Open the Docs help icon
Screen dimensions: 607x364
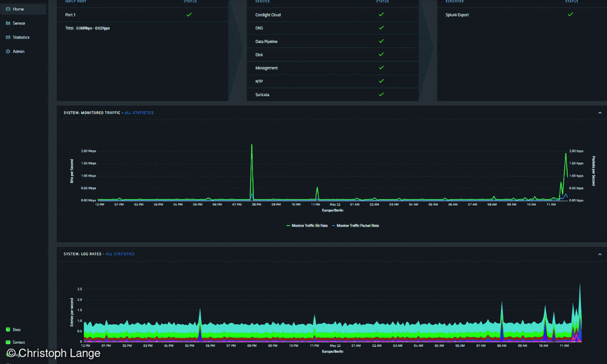tap(8, 330)
